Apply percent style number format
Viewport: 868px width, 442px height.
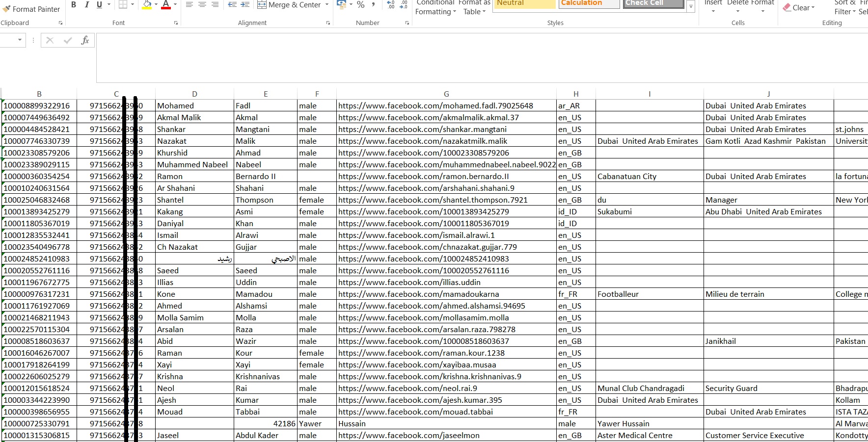[360, 4]
